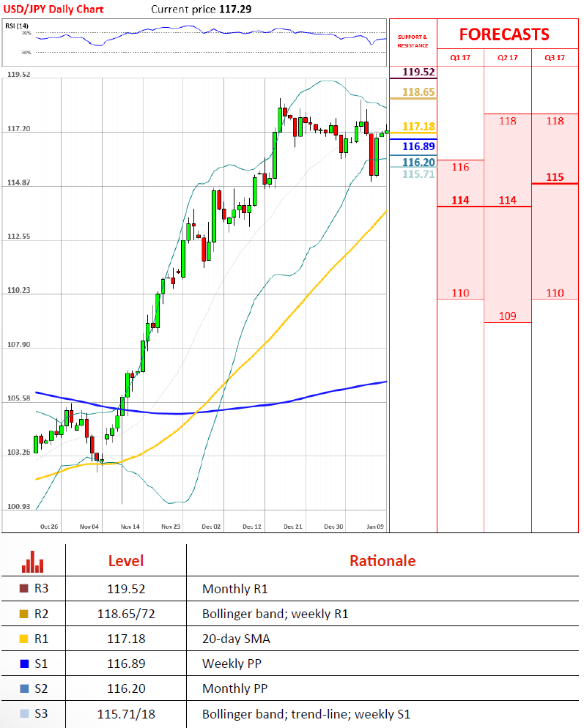Click the S2 steel blue color swatch
584x728 pixels.
pyautogui.click(x=25, y=688)
